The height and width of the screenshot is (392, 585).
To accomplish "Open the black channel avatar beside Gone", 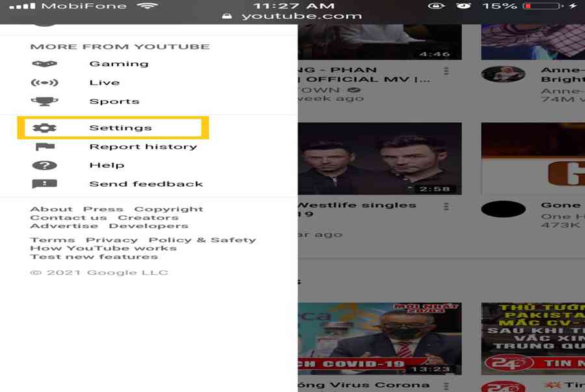I will point(503,209).
